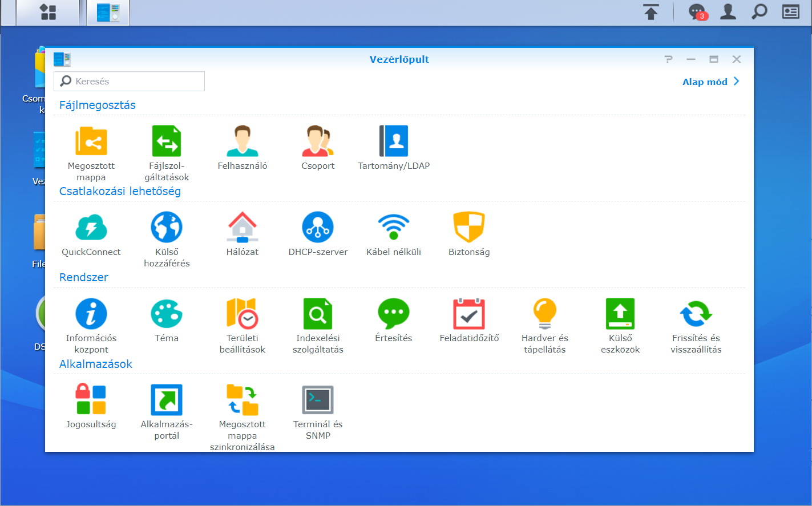This screenshot has height=506, width=812.
Task: Open the DHCP-szerver icon
Action: 318,228
